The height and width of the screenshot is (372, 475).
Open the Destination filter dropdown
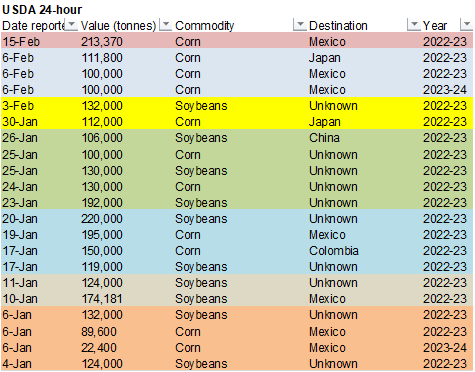point(414,25)
